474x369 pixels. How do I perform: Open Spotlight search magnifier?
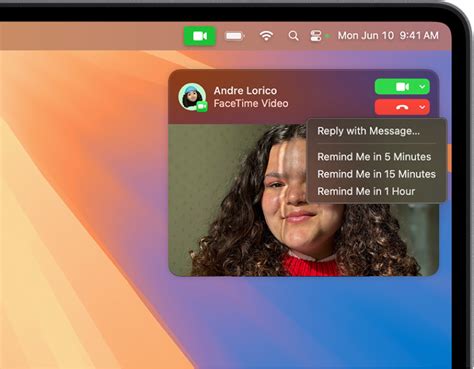tap(293, 36)
